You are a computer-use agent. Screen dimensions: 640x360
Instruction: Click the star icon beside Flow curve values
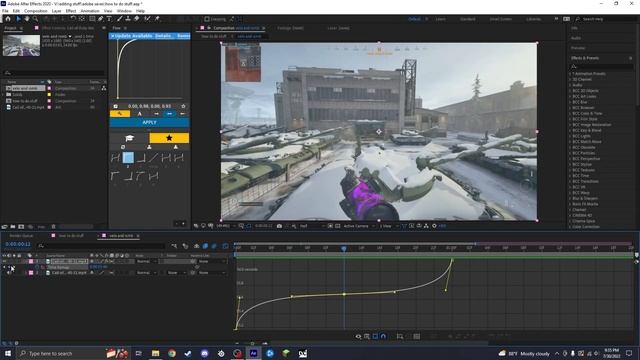183,106
